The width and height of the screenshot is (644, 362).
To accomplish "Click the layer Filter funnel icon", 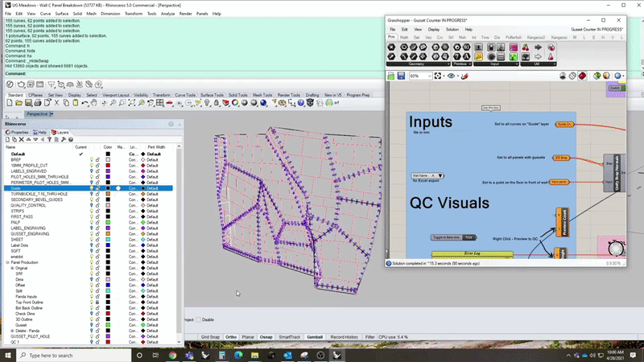I will click(49, 139).
